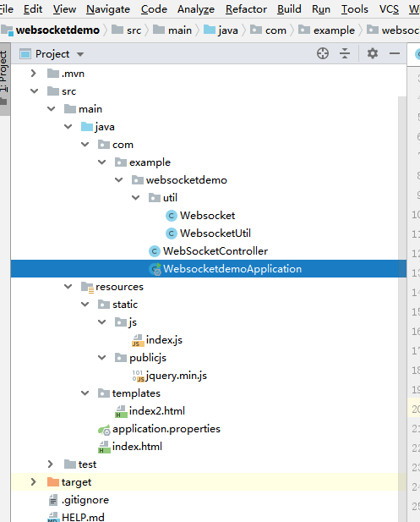Screen dimensions: 420x522
Task: Click the .mvn folder icon
Action: pos(53,74)
